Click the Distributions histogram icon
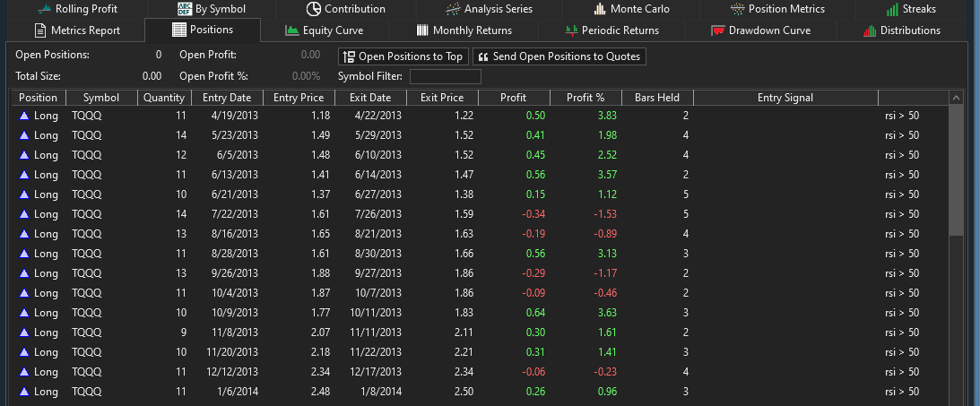 (x=869, y=30)
